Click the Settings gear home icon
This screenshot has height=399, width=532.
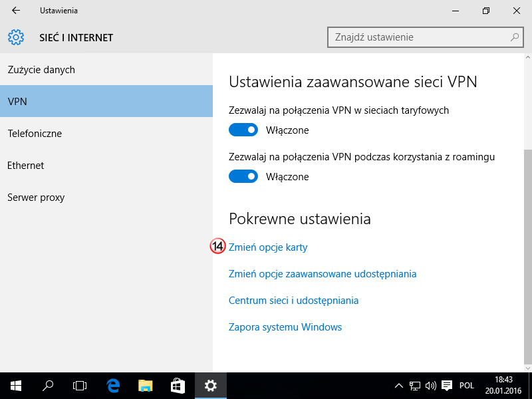[16, 37]
